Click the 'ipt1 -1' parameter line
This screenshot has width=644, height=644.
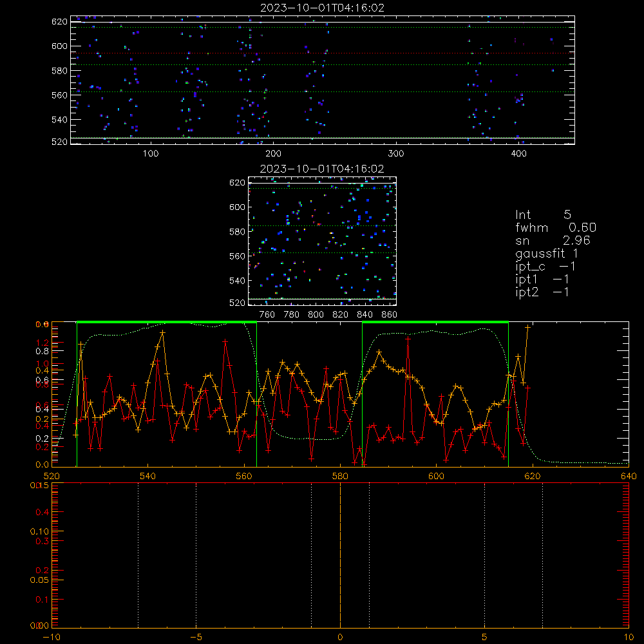pyautogui.click(x=542, y=279)
